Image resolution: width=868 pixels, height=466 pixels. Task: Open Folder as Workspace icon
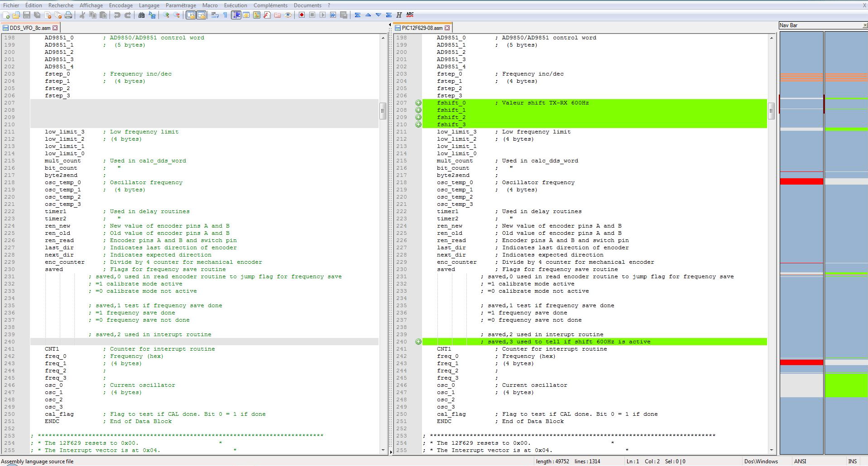(x=277, y=15)
